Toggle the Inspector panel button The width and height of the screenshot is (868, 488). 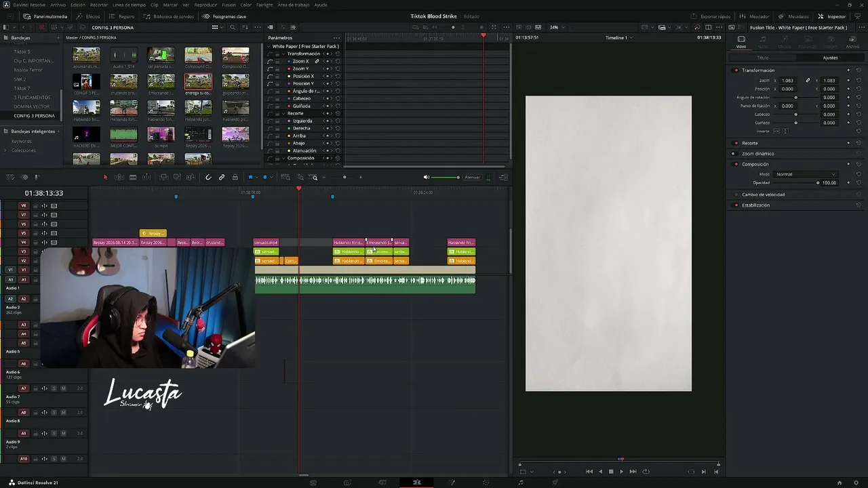[x=832, y=16]
